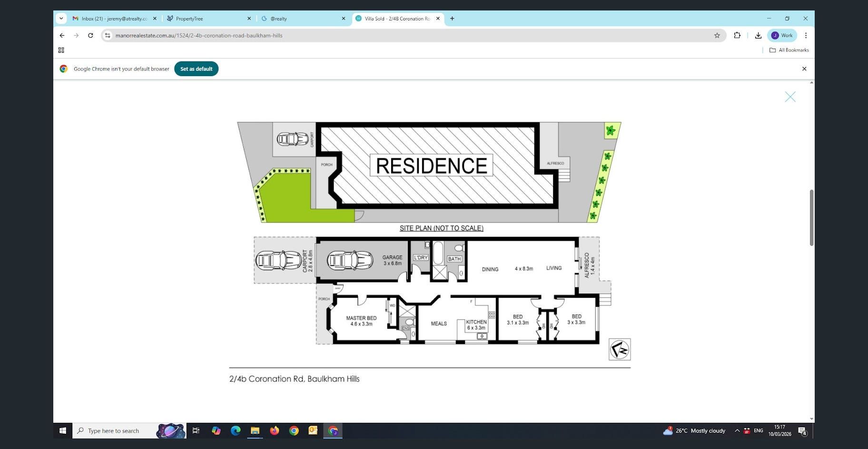
Task: Open the Chrome Extensions puzzle icon
Action: tap(737, 35)
